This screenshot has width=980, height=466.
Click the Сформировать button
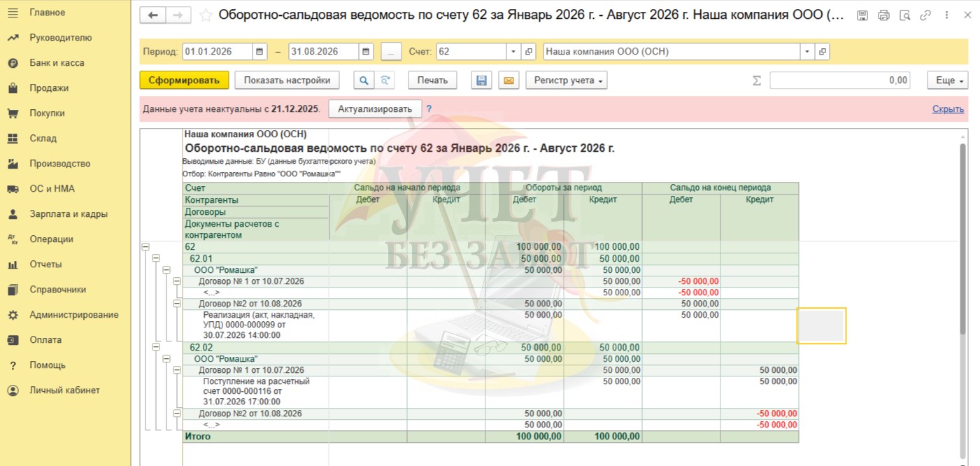(184, 80)
